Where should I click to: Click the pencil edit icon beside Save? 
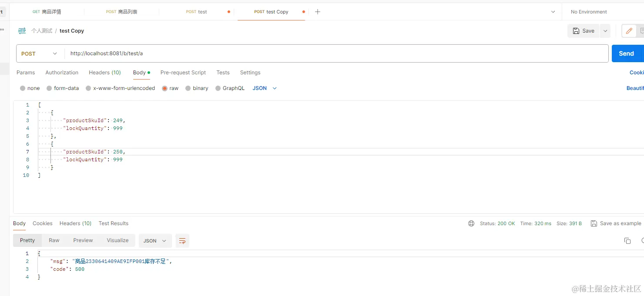coord(629,31)
